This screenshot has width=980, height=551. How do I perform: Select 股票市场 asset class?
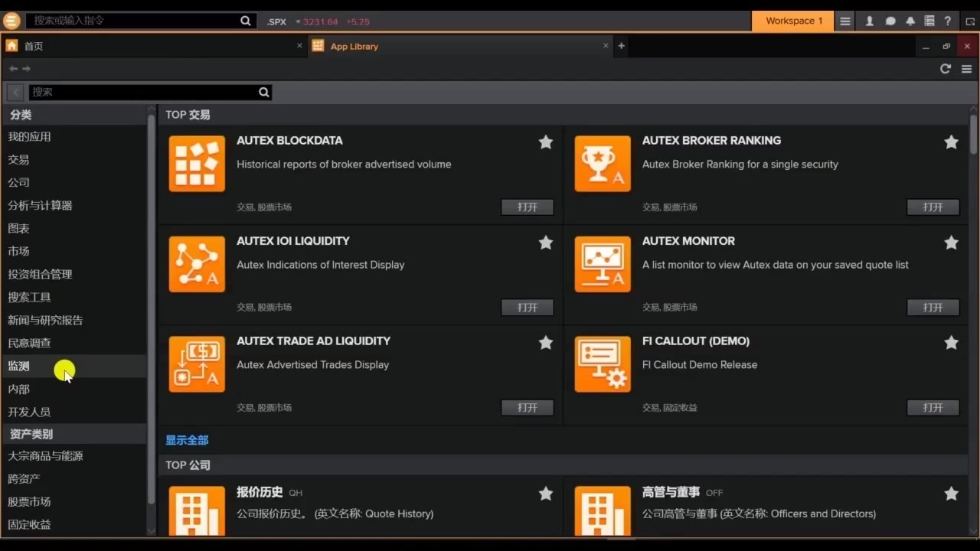(73, 501)
